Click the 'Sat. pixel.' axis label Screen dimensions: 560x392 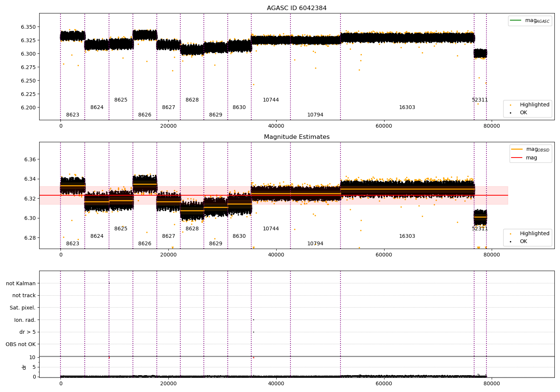(x=22, y=308)
